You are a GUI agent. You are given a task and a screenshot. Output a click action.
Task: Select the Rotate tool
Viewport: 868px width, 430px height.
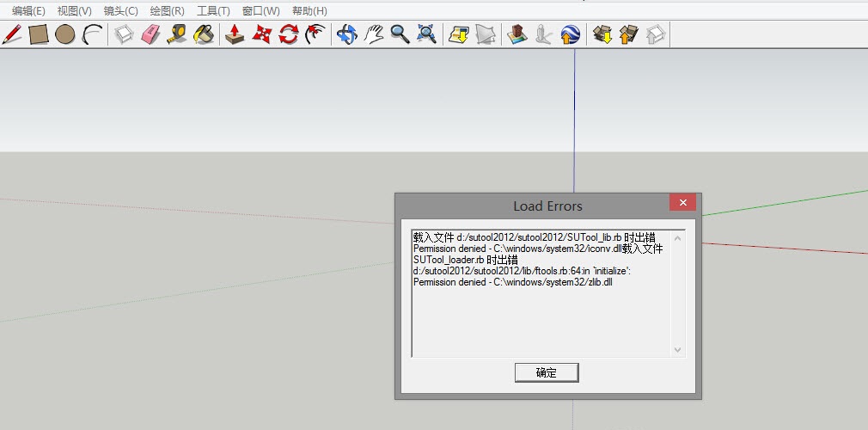pos(289,34)
